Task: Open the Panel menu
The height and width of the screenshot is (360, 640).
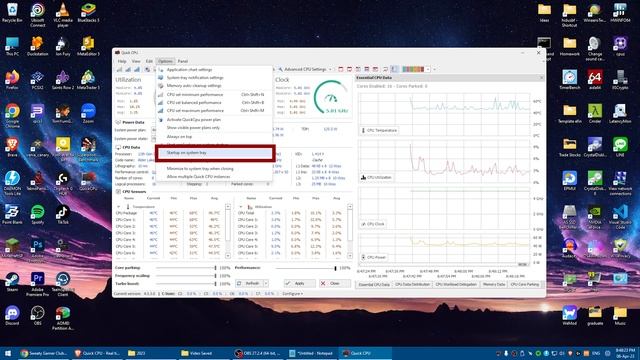Action: click(x=182, y=61)
